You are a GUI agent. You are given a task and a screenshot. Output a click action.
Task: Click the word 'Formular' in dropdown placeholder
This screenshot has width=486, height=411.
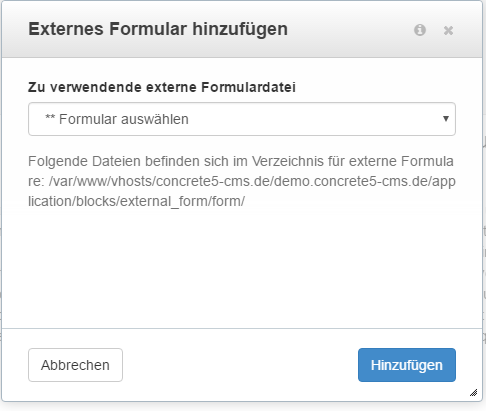(x=88, y=119)
